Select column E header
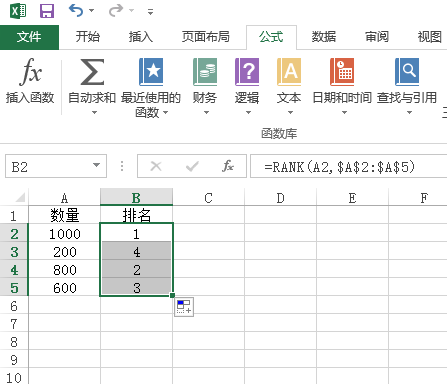 point(352,198)
